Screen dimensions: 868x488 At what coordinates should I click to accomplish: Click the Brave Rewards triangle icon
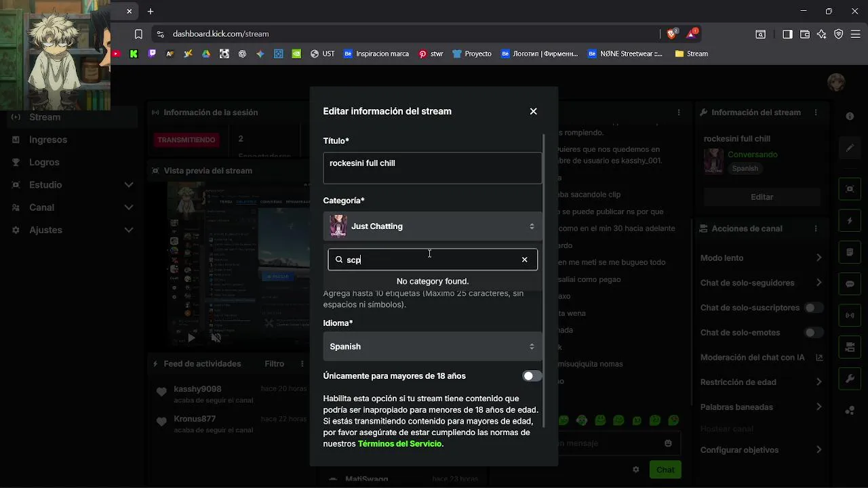point(692,34)
